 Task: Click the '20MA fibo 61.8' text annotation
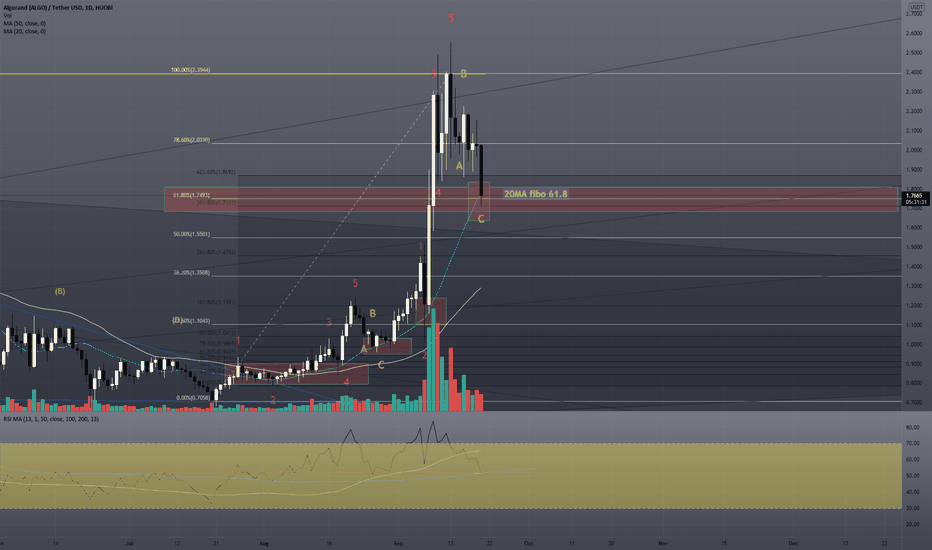click(536, 194)
